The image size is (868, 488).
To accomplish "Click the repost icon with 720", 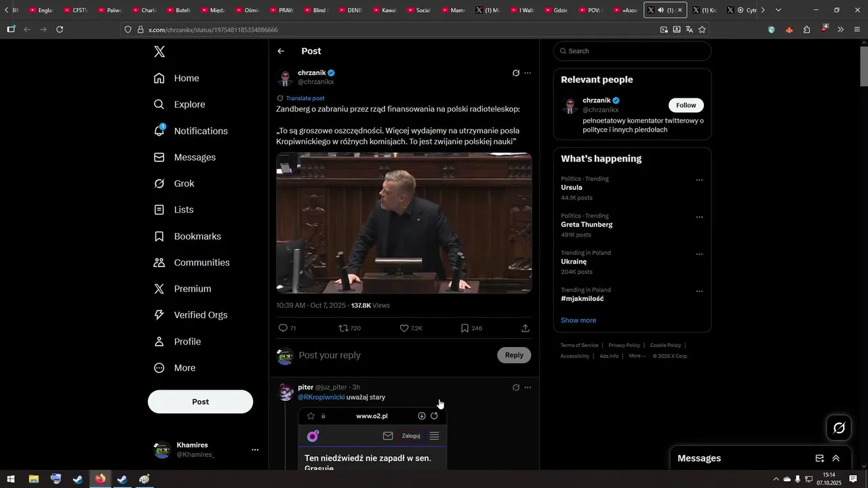I will [x=343, y=328].
